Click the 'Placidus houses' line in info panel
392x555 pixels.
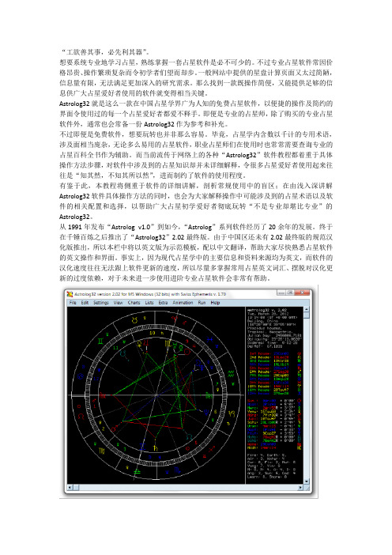coord(264,328)
